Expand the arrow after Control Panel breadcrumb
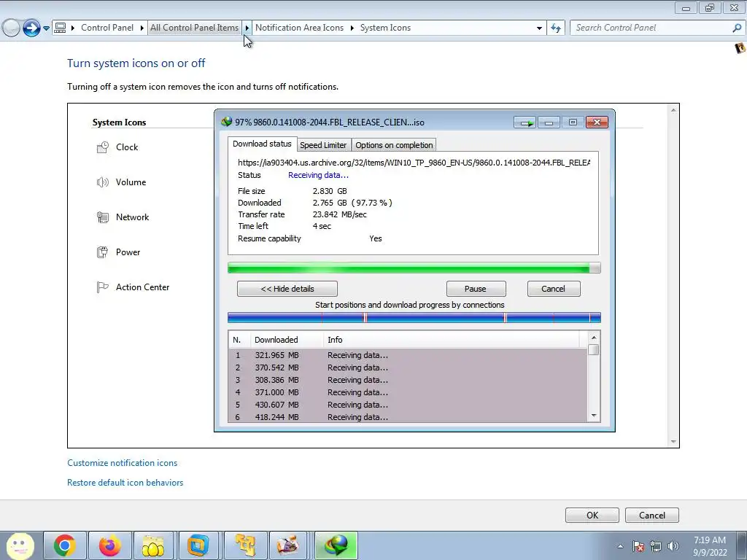747x560 pixels. pos(142,28)
